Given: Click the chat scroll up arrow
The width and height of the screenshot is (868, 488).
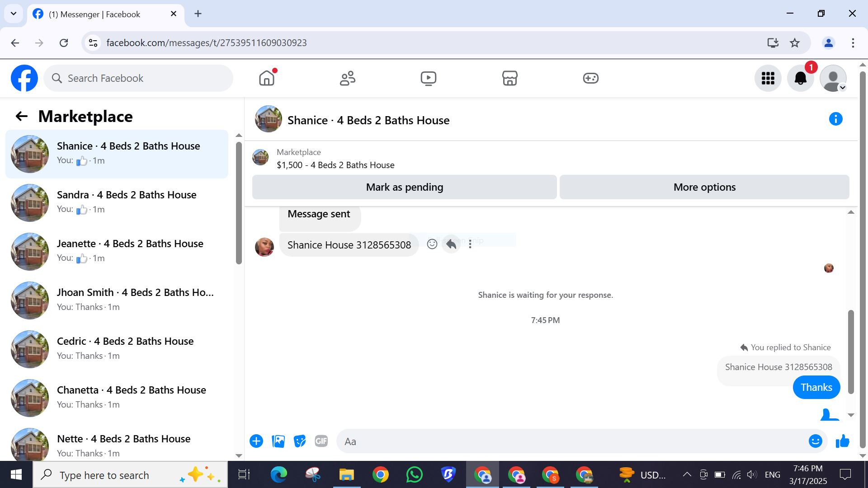Looking at the screenshot, I should 851,212.
